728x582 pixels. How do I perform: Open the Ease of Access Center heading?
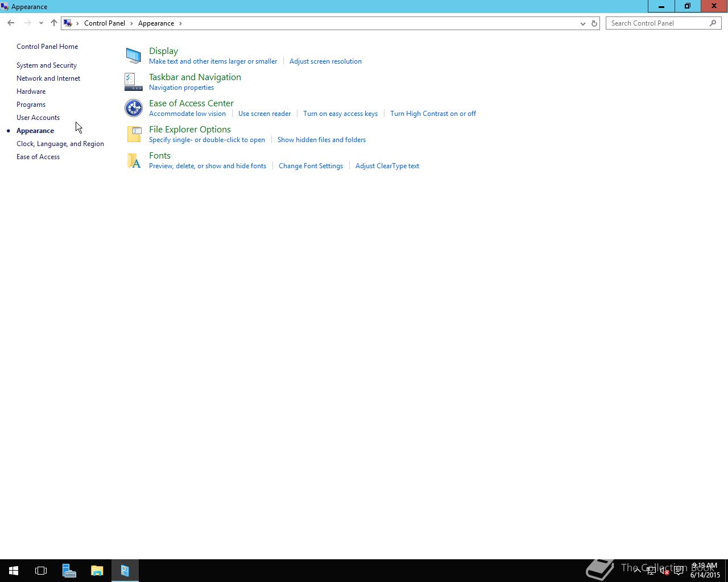[x=191, y=103]
